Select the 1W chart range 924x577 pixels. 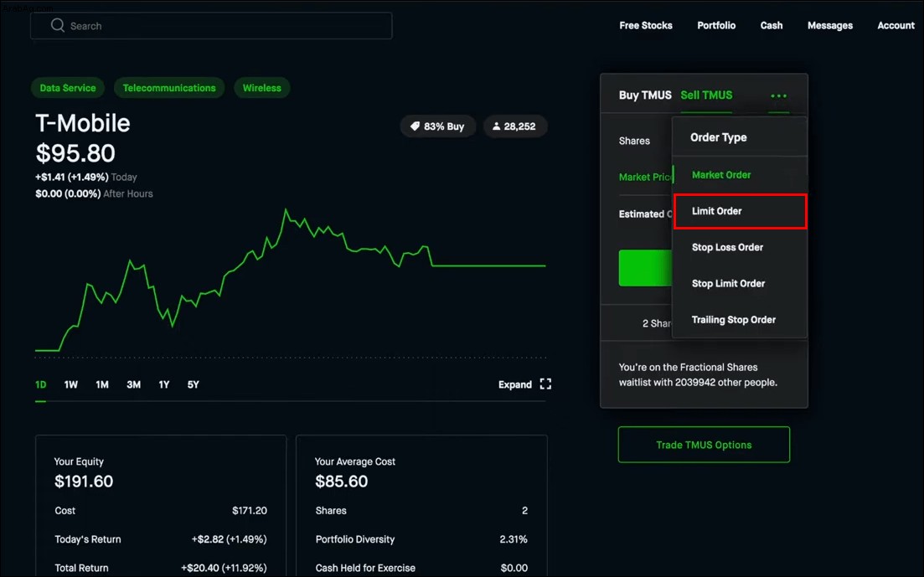tap(70, 385)
